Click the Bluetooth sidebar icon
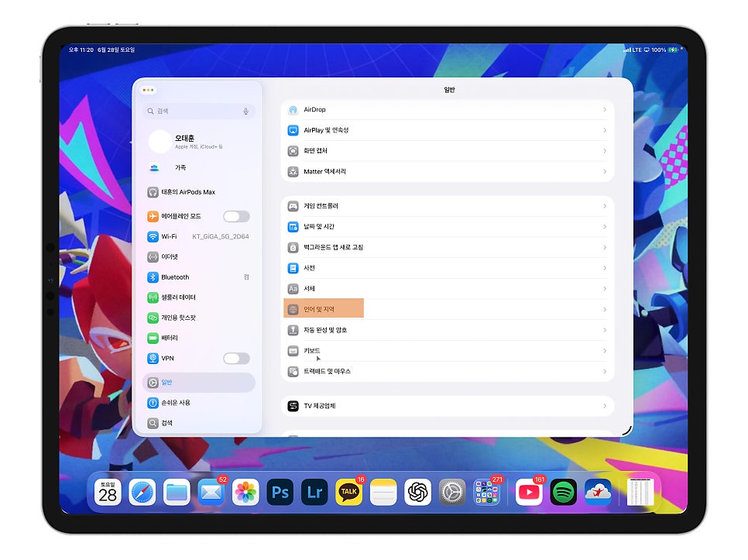748x560 pixels. (153, 277)
